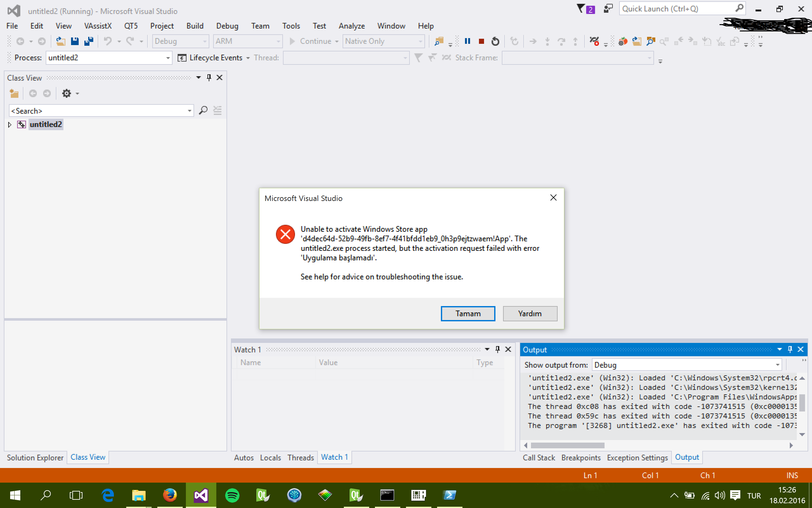Click the Open File icon
This screenshot has height=508, width=812.
[60, 41]
